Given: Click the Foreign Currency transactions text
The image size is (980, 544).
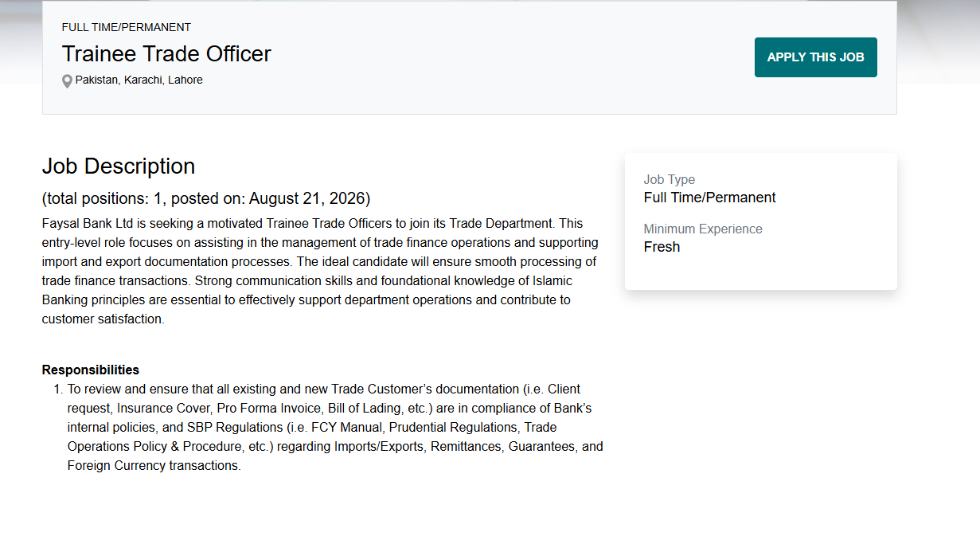Looking at the screenshot, I should coord(154,466).
